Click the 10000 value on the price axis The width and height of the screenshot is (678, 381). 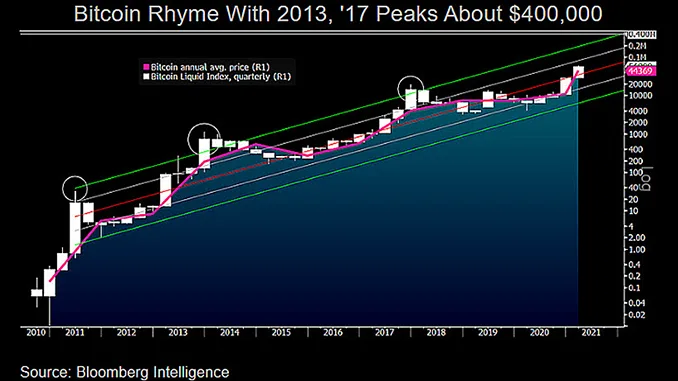pyautogui.click(x=640, y=96)
